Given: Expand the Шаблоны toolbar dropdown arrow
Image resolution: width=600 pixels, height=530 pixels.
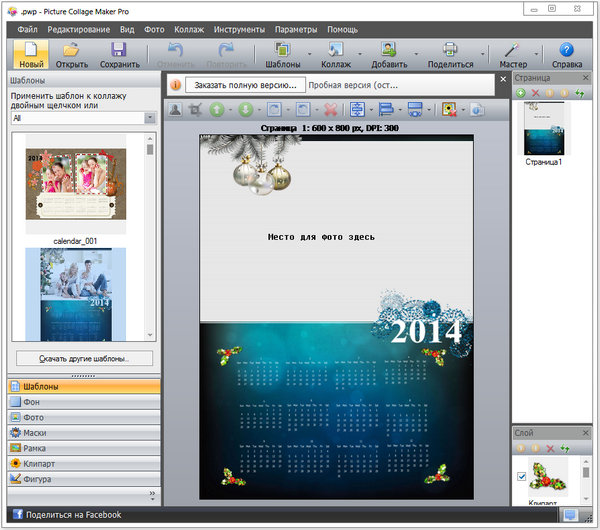Looking at the screenshot, I should pos(311,54).
